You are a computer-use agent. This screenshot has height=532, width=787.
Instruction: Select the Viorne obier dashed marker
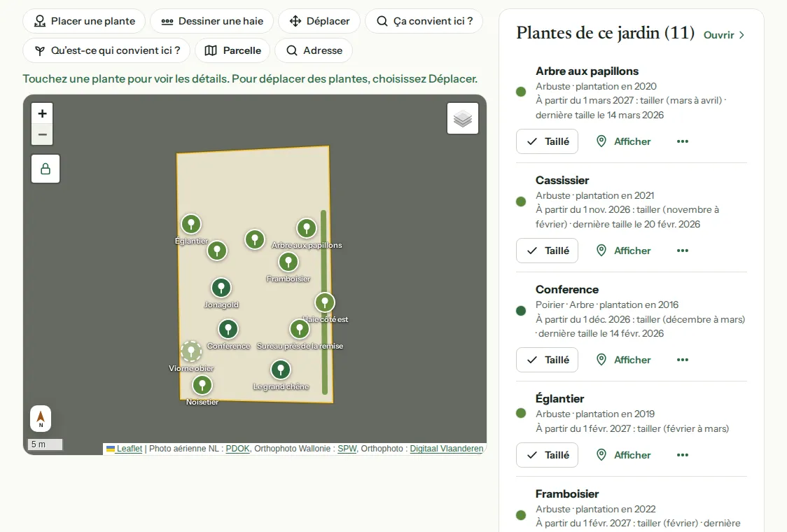(191, 351)
